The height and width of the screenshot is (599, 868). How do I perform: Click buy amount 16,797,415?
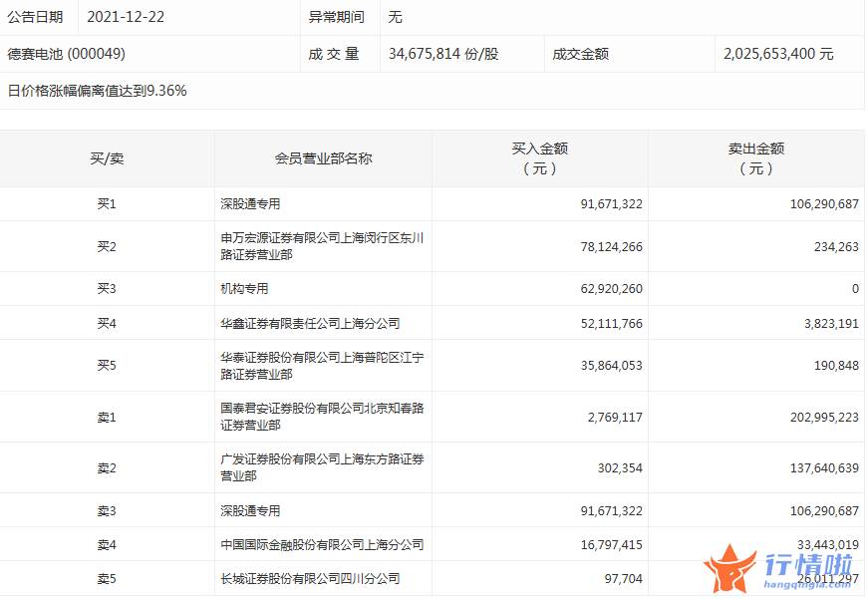click(x=612, y=545)
